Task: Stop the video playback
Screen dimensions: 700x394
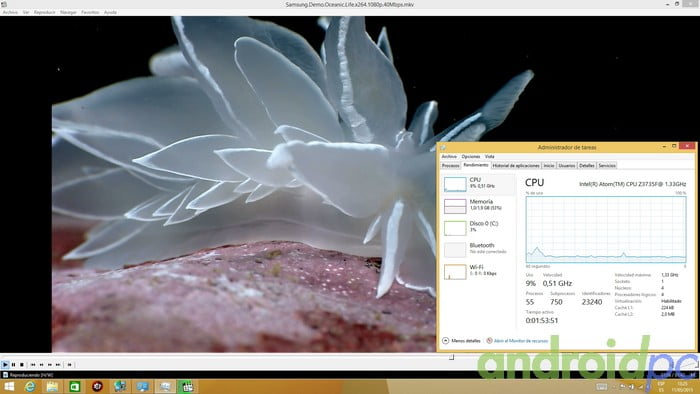Action: pyautogui.click(x=21, y=365)
